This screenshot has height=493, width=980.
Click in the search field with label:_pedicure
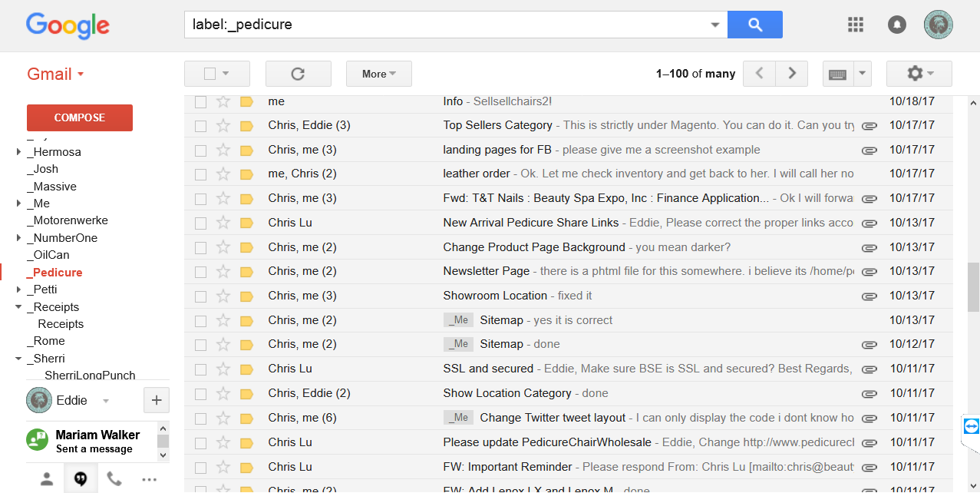point(445,25)
